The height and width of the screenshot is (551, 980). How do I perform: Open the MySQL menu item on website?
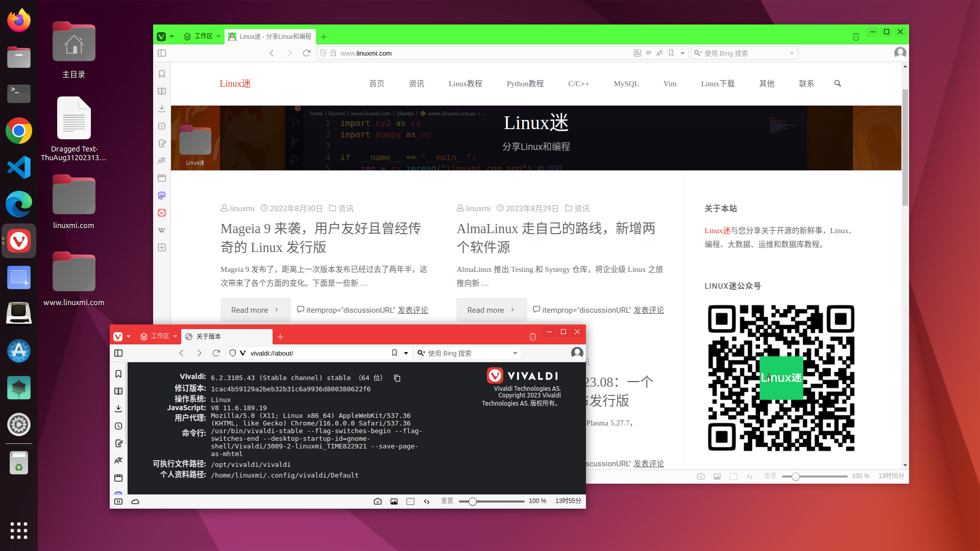click(626, 84)
